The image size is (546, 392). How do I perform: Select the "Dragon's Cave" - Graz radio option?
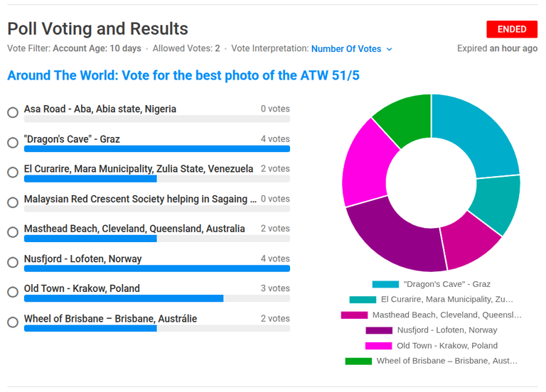coord(13,143)
